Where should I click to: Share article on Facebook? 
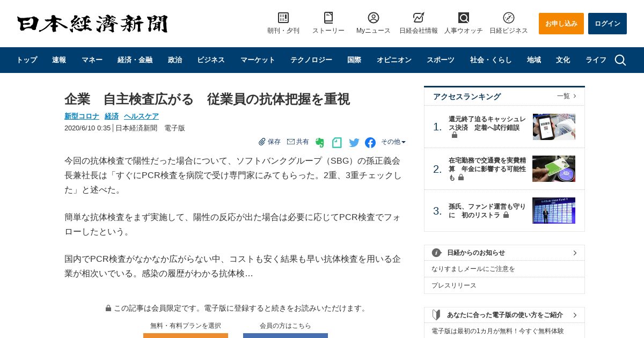coord(370,143)
